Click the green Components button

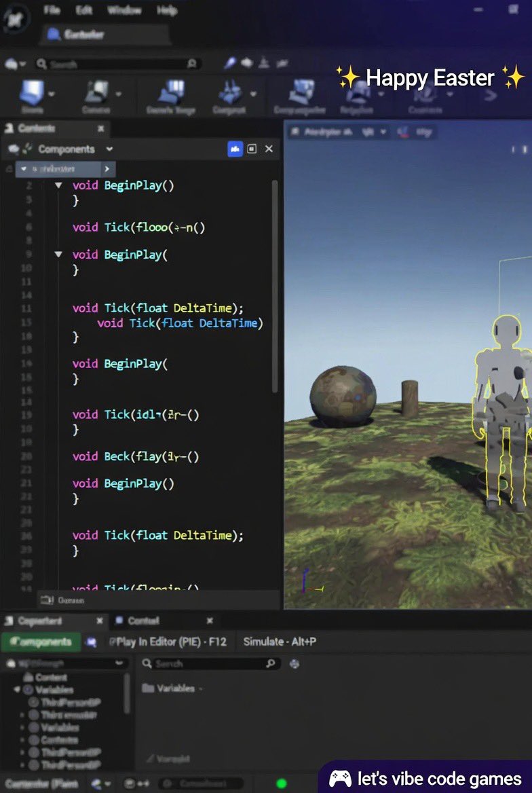coord(41,642)
